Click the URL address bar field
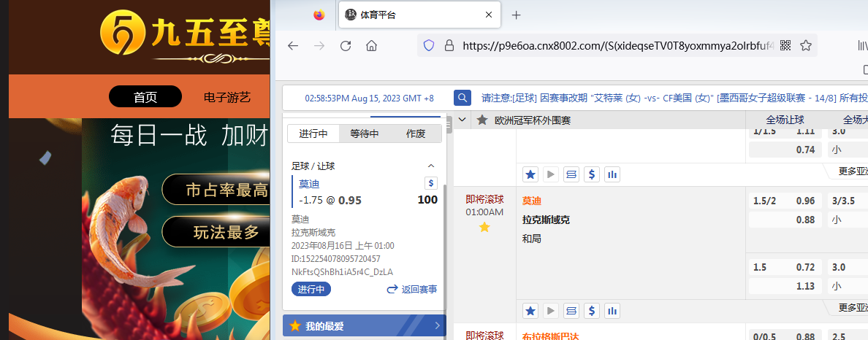 pos(614,46)
